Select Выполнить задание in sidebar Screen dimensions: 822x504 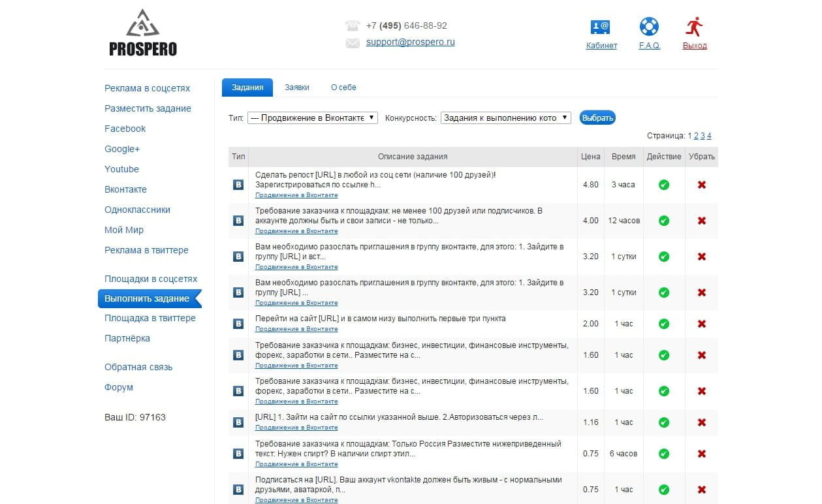click(150, 298)
